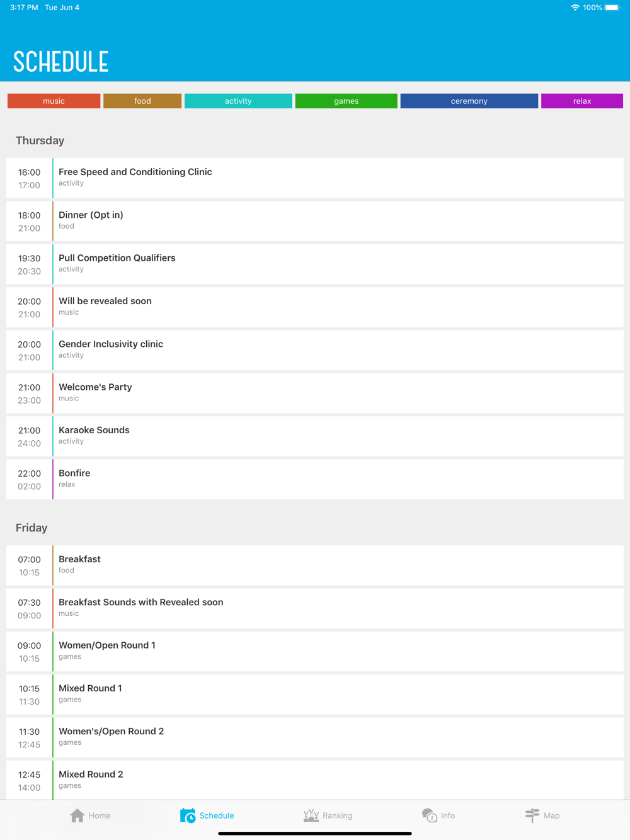Screen dimensions: 630x840
Task: Select the Mixed Round 1 game
Action: point(315,695)
